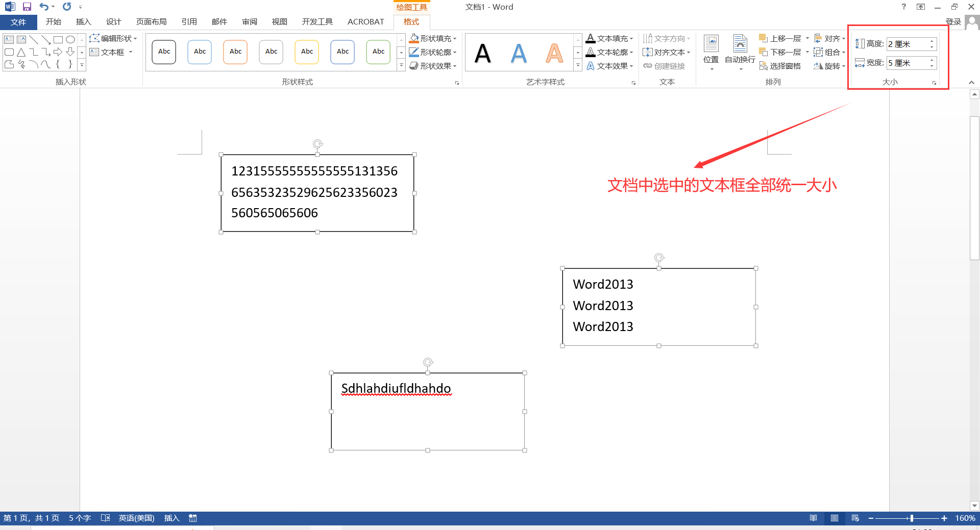Pick the arrow line shape

tap(45, 39)
